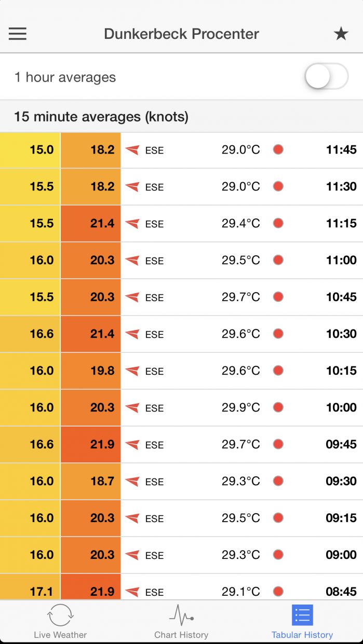This screenshot has height=644, width=363.
Task: Select the Tabular History tab label
Action: point(302,635)
